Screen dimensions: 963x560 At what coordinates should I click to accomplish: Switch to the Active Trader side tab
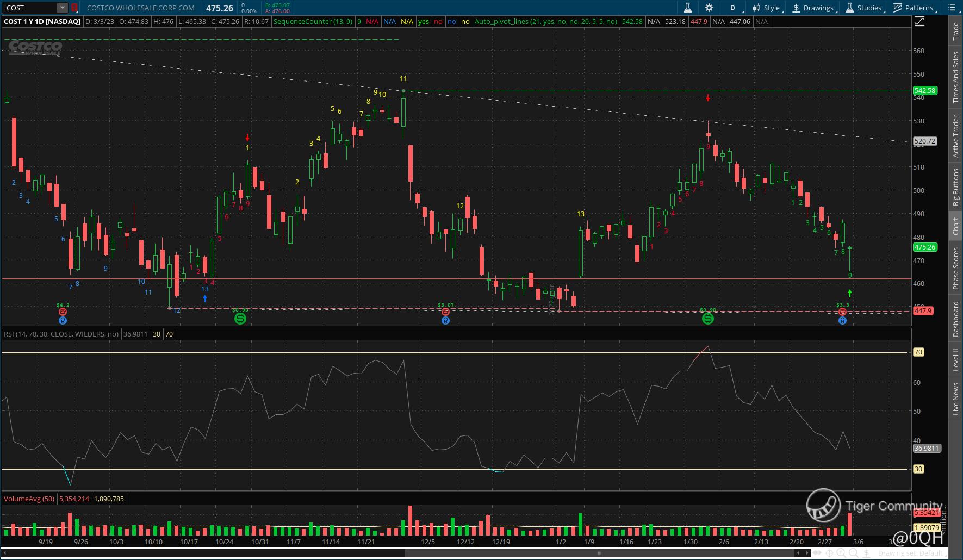pos(955,136)
